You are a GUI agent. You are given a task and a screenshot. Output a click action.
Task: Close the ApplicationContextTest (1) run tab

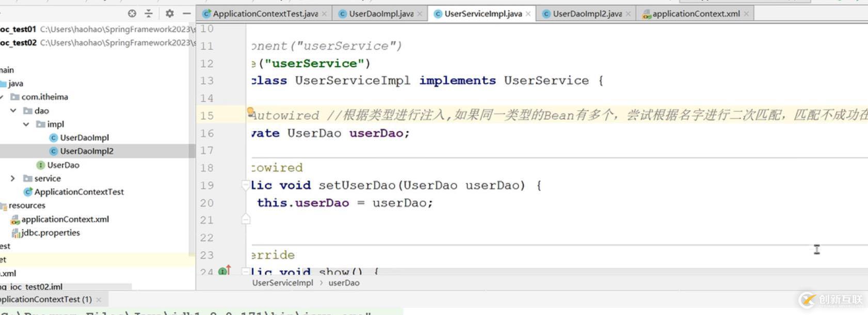coord(99,300)
